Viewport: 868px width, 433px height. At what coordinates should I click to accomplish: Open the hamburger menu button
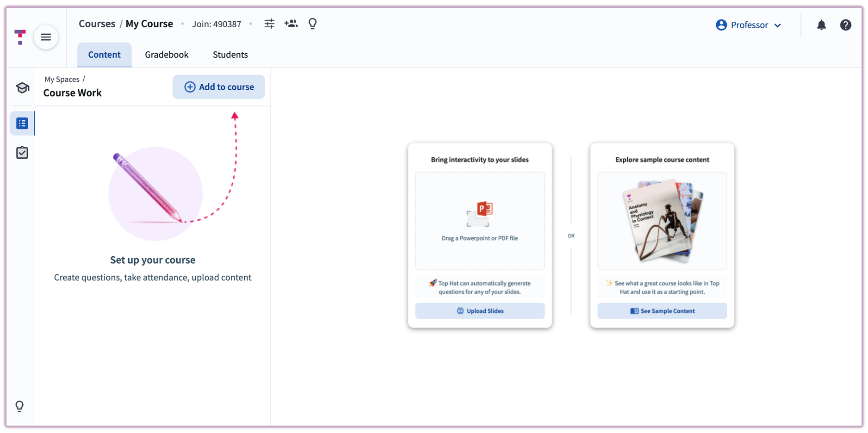46,37
